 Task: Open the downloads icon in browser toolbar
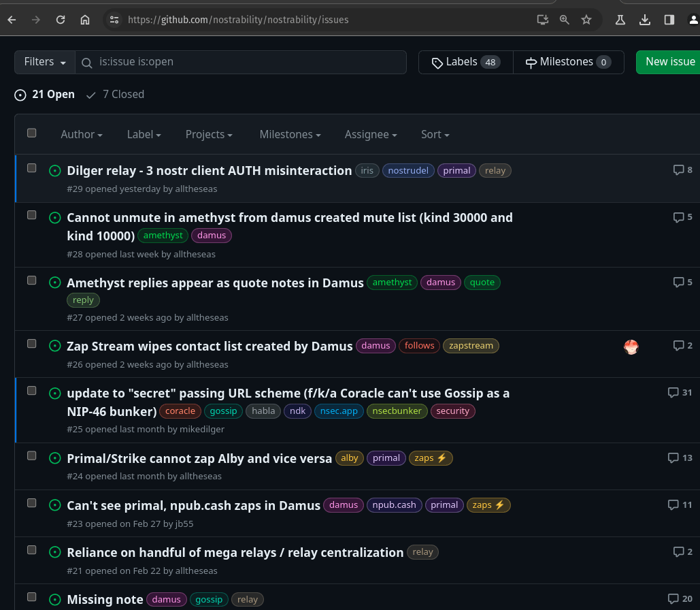tap(645, 20)
